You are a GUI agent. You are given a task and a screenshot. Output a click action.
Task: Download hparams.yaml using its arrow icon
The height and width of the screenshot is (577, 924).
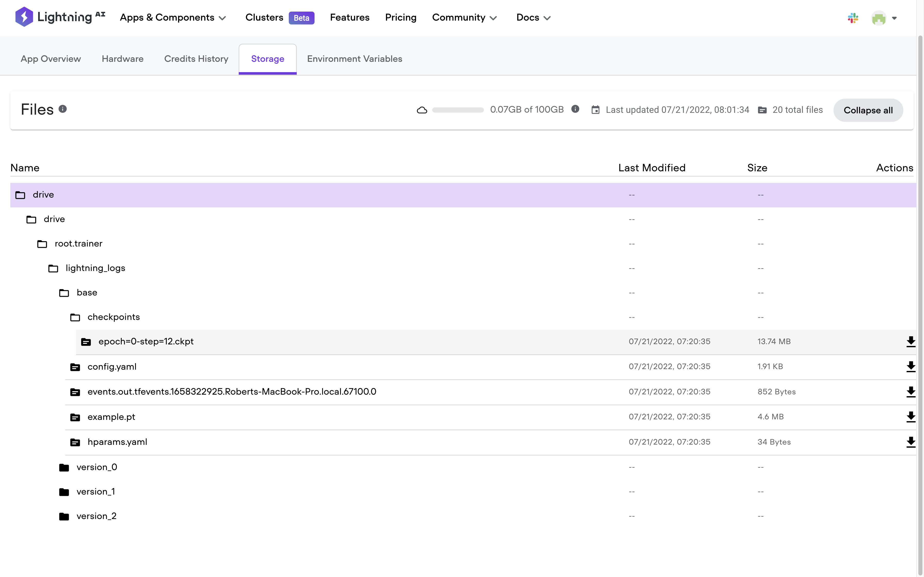pyautogui.click(x=911, y=442)
